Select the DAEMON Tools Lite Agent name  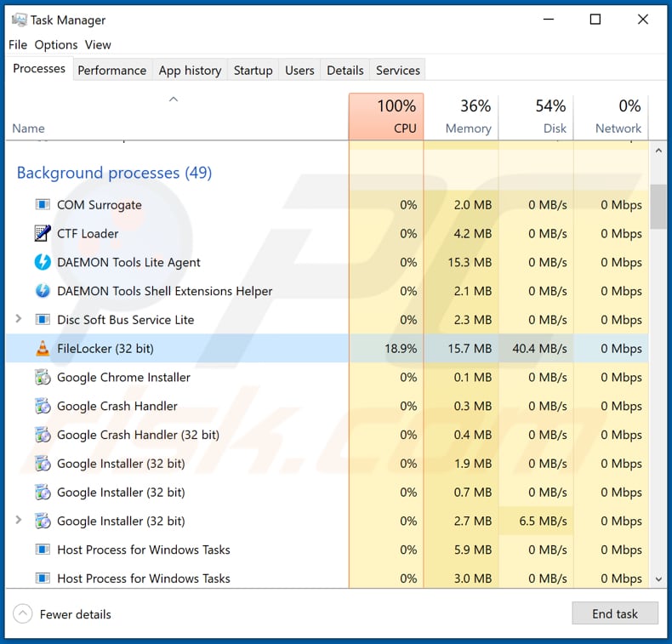(x=128, y=262)
